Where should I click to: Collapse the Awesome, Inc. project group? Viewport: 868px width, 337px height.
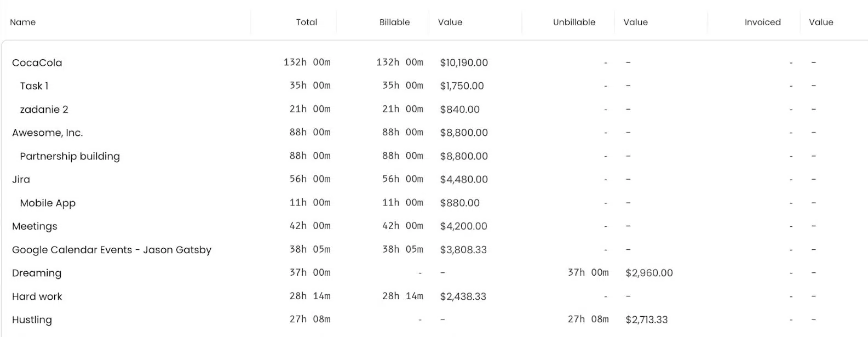pos(48,133)
